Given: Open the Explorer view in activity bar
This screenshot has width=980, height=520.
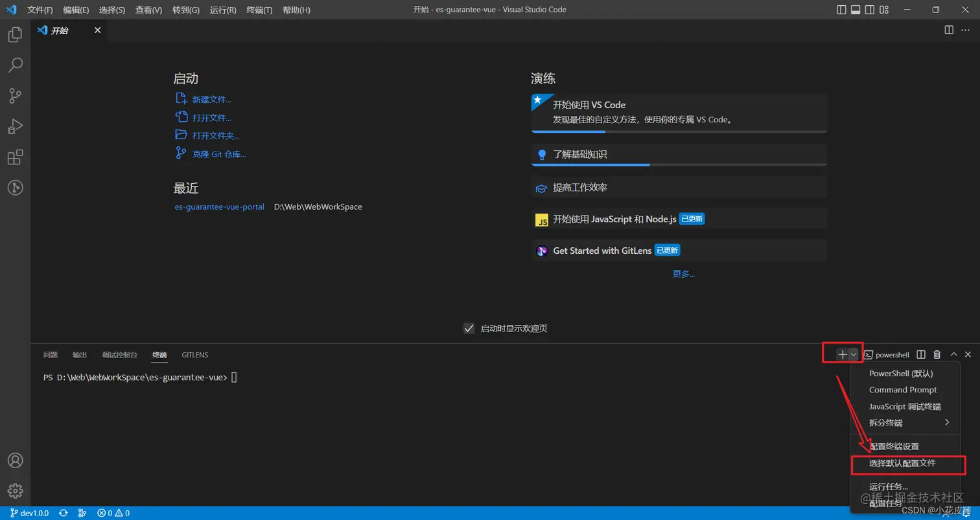Looking at the screenshot, I should tap(15, 34).
